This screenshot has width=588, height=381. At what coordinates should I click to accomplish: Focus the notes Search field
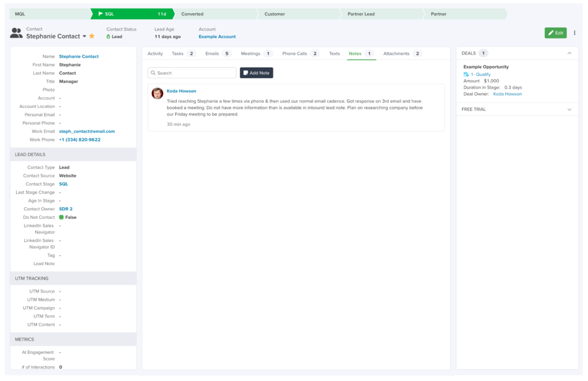(192, 73)
